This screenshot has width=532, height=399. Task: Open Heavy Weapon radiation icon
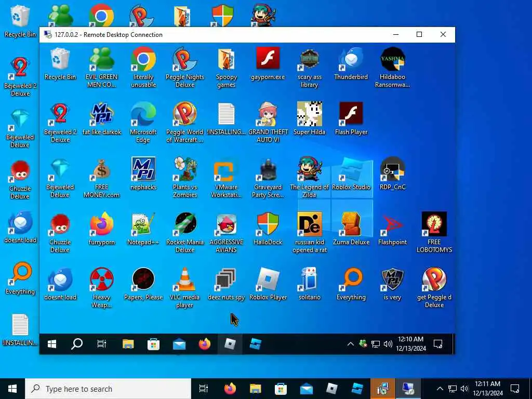tap(101, 279)
